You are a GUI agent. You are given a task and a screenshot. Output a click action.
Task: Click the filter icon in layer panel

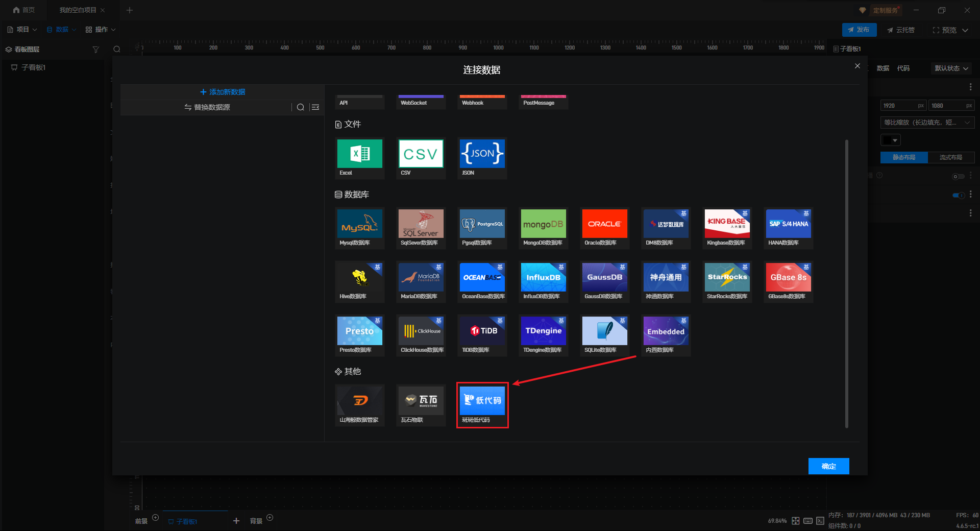click(95, 50)
